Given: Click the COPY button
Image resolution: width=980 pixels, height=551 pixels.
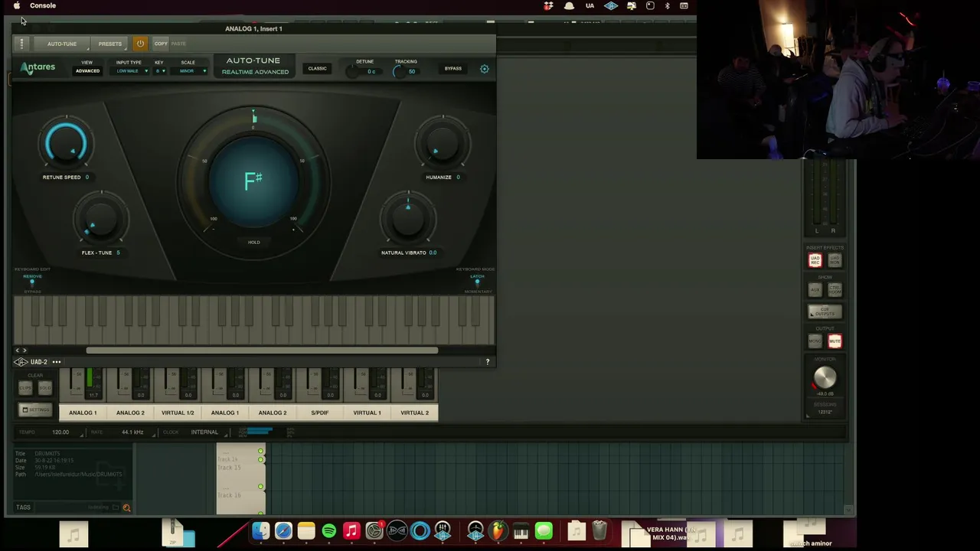Looking at the screenshot, I should tap(161, 44).
